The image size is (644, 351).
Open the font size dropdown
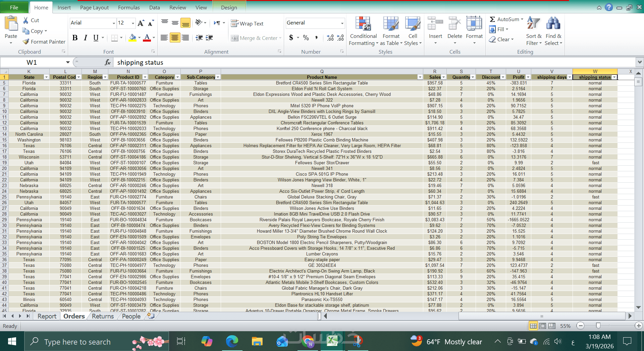[x=133, y=23]
